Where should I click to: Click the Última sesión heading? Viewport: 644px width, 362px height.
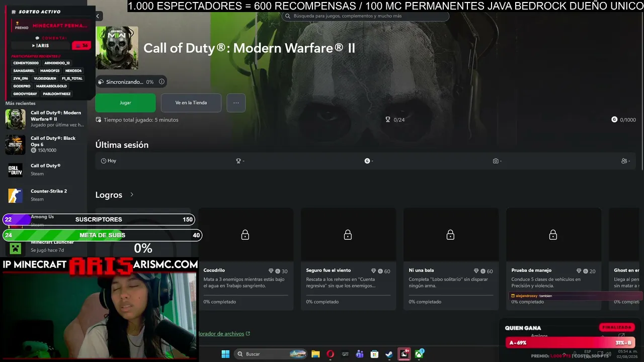122,145
